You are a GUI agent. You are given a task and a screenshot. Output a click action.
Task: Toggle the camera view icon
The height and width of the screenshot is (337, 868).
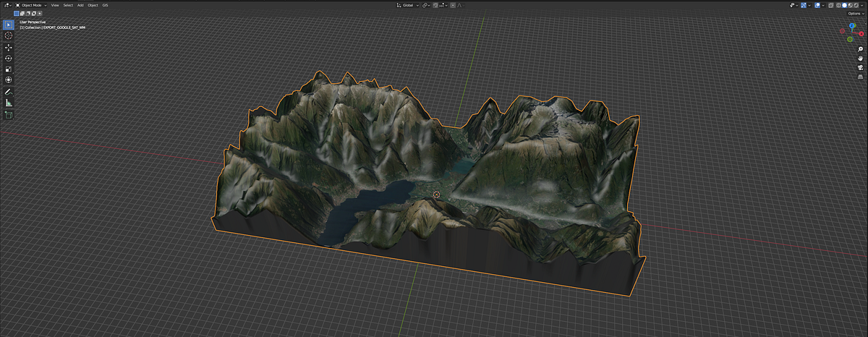click(861, 67)
